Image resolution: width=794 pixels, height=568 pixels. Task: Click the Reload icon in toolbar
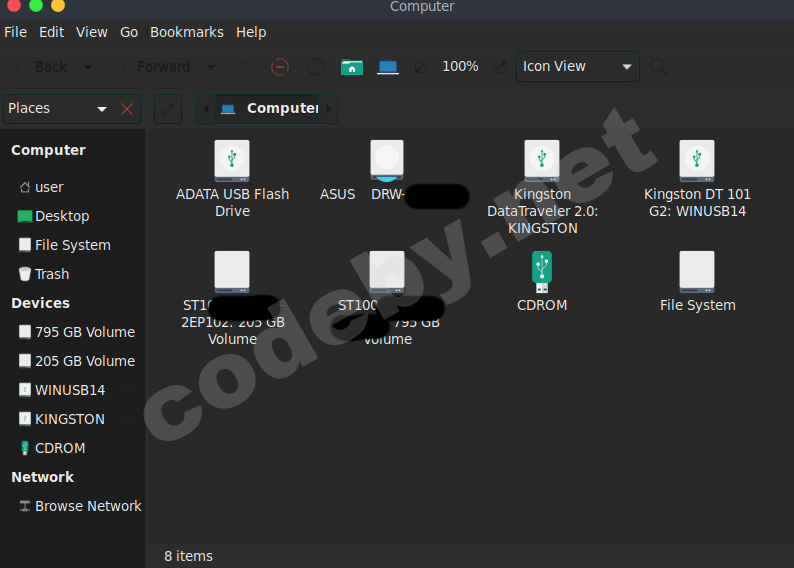316,67
